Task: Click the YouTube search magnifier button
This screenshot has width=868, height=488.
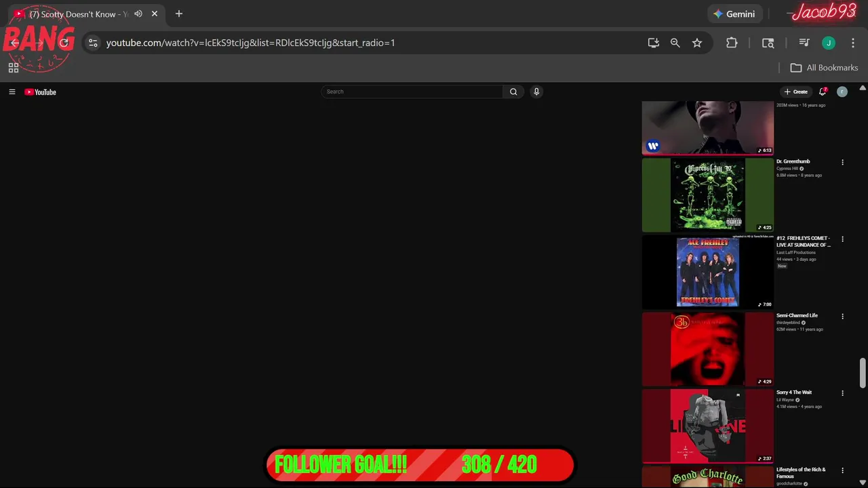Action: click(513, 91)
